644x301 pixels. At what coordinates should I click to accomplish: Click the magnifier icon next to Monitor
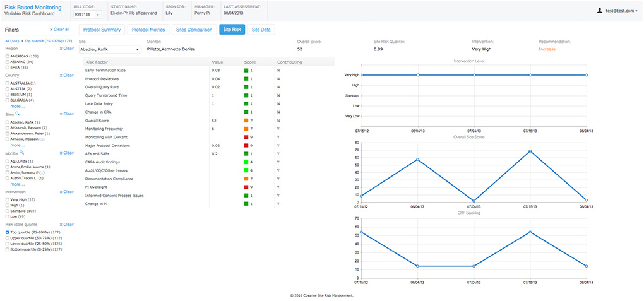point(22,153)
